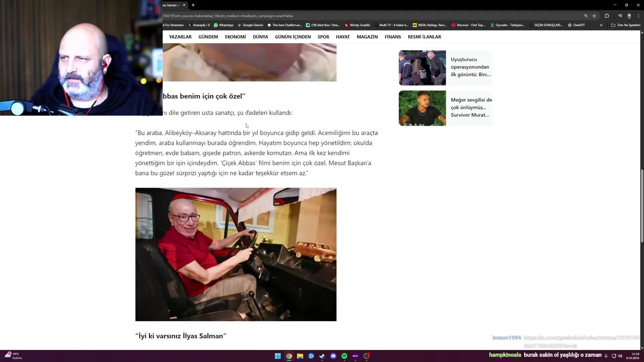This screenshot has width=644, height=362.
Task: Open GÜNÜN İÇİNDEN menu item
Action: click(293, 37)
